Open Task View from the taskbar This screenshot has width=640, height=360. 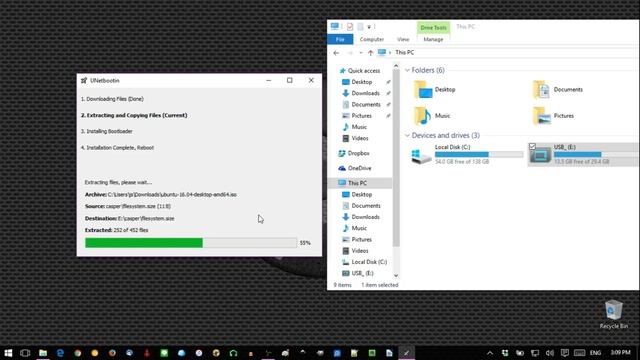(25, 353)
